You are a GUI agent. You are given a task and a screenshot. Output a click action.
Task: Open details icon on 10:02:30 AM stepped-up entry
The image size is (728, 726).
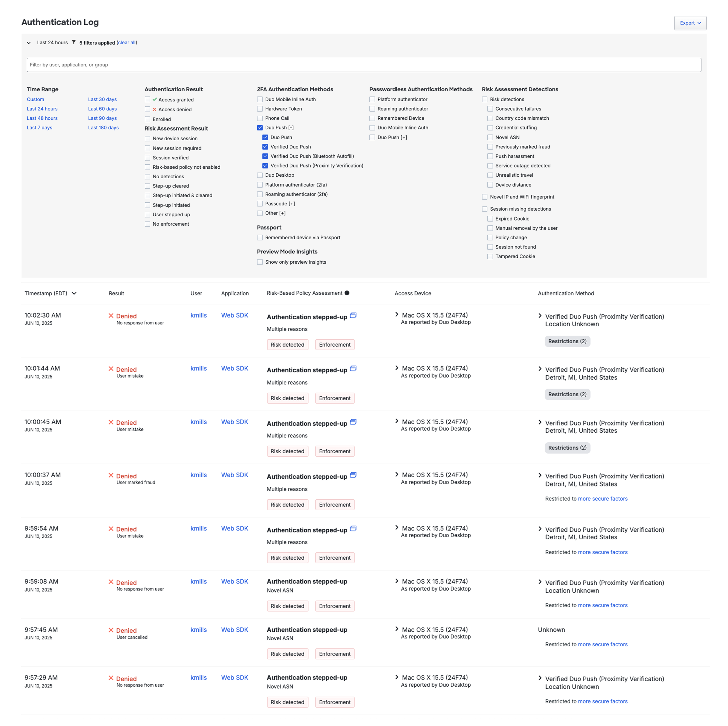click(x=353, y=316)
